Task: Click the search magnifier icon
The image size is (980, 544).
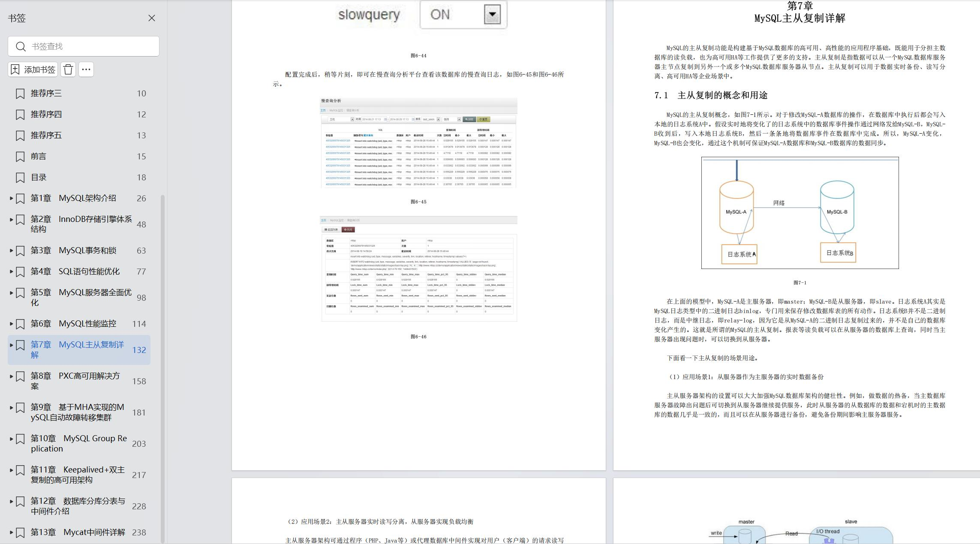Action: tap(21, 46)
